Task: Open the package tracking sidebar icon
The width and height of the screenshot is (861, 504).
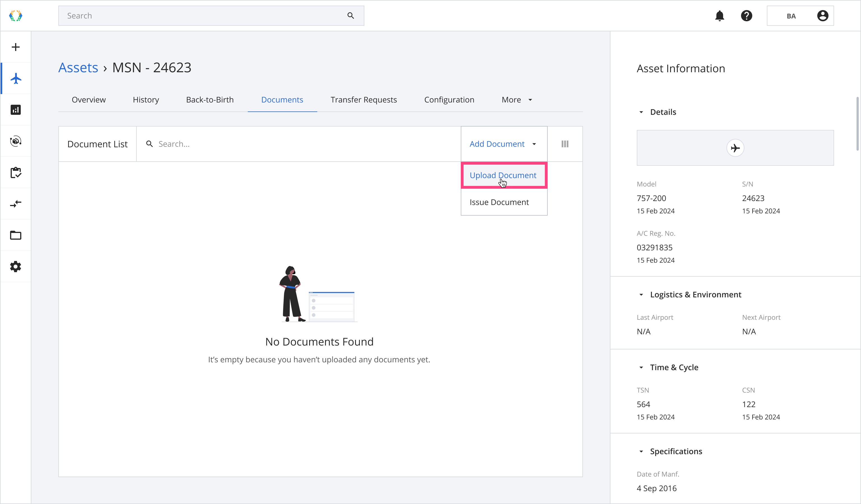Action: coord(16,141)
